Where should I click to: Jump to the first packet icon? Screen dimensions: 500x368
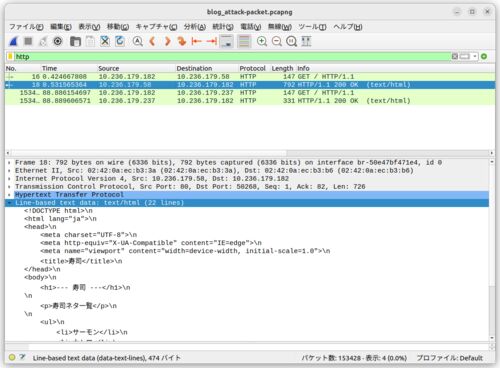197,41
